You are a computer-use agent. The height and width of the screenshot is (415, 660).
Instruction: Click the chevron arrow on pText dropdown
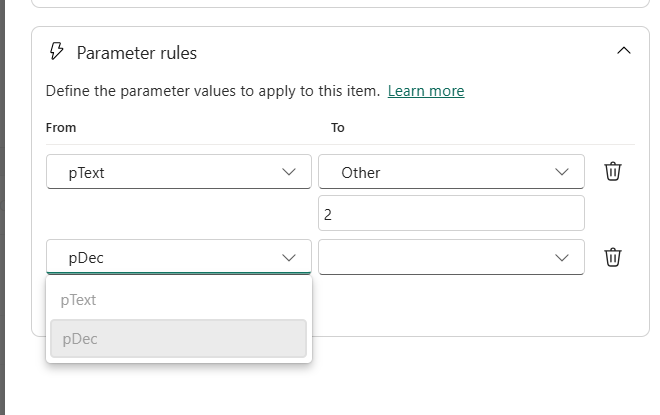point(289,172)
